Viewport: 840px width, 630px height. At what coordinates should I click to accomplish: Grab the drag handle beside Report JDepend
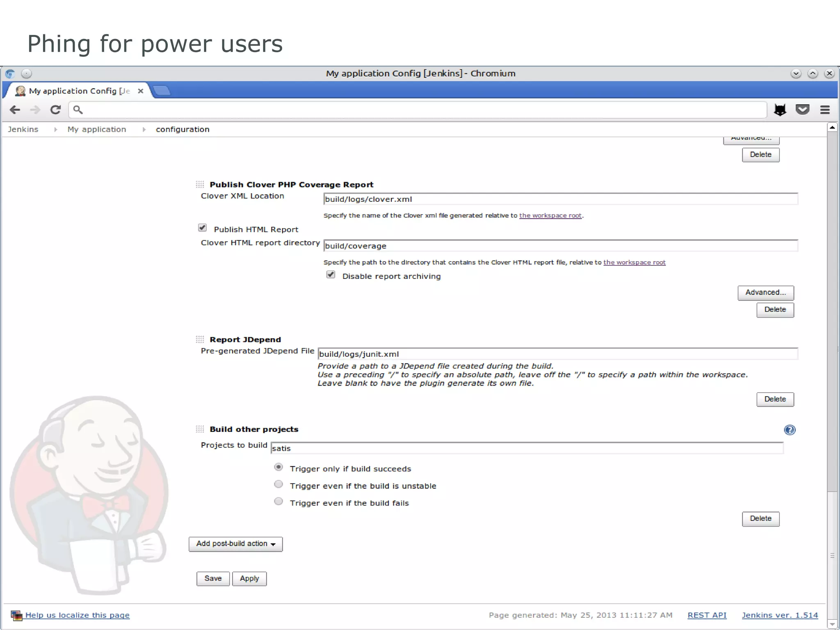click(200, 339)
